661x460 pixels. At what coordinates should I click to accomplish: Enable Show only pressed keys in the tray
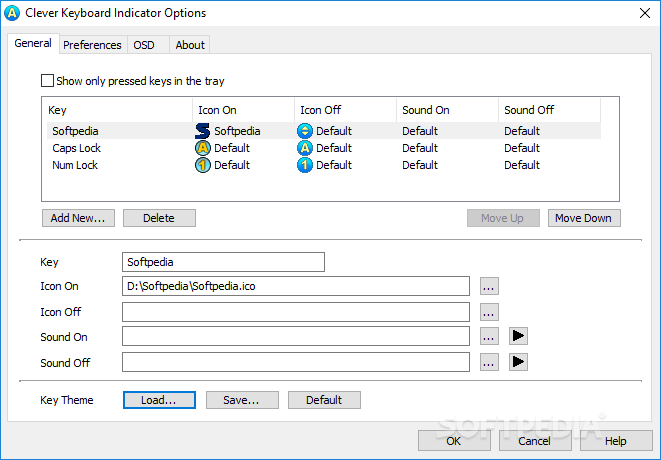[47, 81]
